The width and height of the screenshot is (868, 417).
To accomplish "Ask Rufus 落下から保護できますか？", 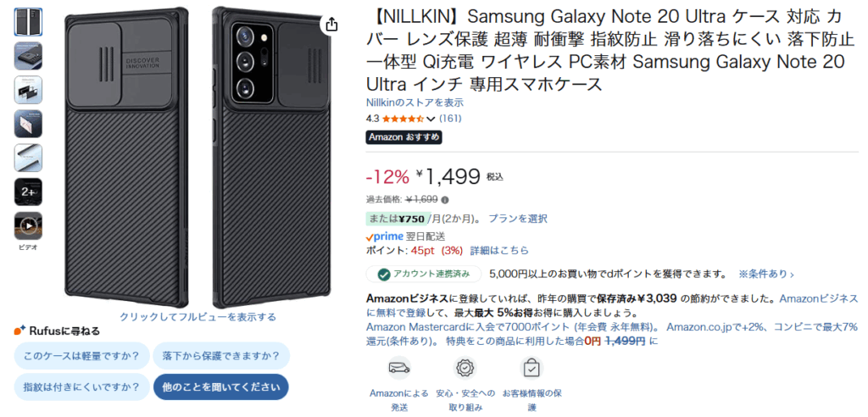I will coord(221,355).
